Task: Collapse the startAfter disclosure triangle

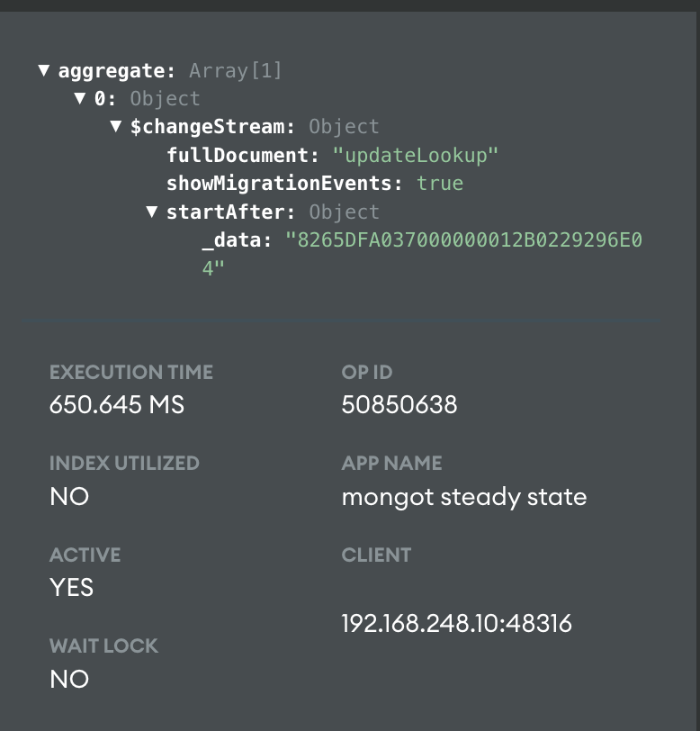Action: 151,212
